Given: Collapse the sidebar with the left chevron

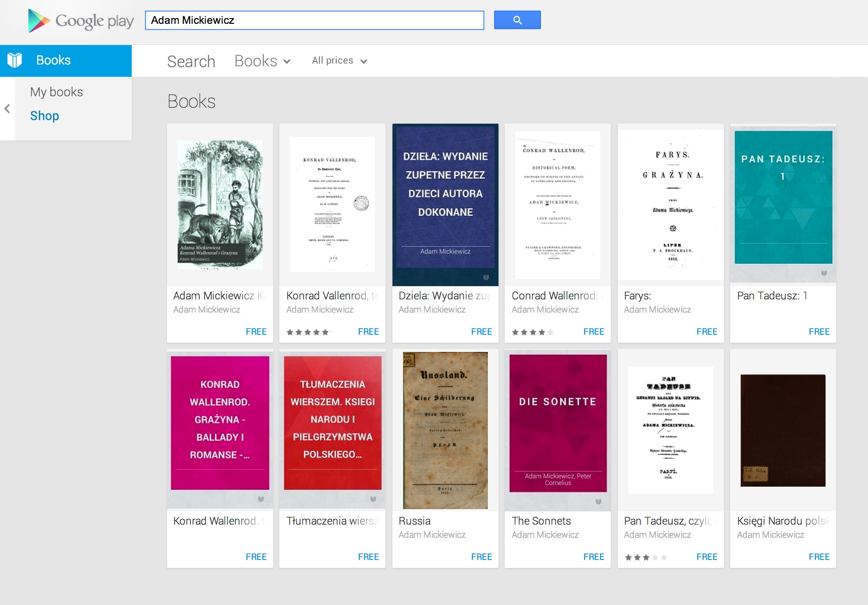Looking at the screenshot, I should pyautogui.click(x=7, y=109).
